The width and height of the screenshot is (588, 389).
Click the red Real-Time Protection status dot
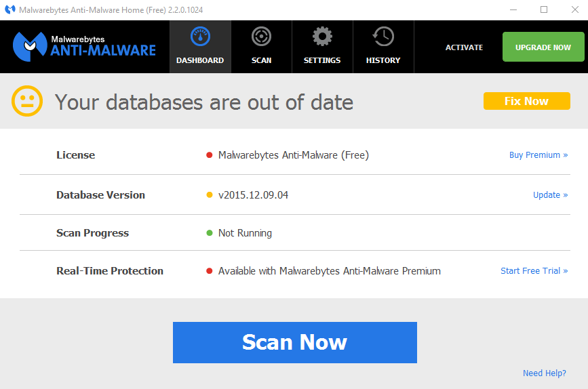click(210, 271)
